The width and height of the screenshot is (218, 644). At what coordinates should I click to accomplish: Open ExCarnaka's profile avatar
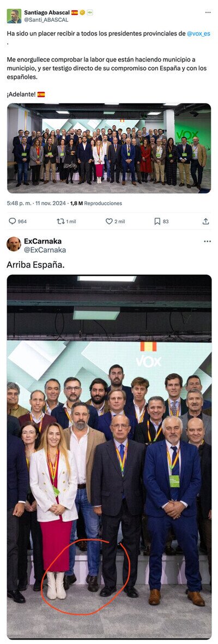pyautogui.click(x=14, y=244)
